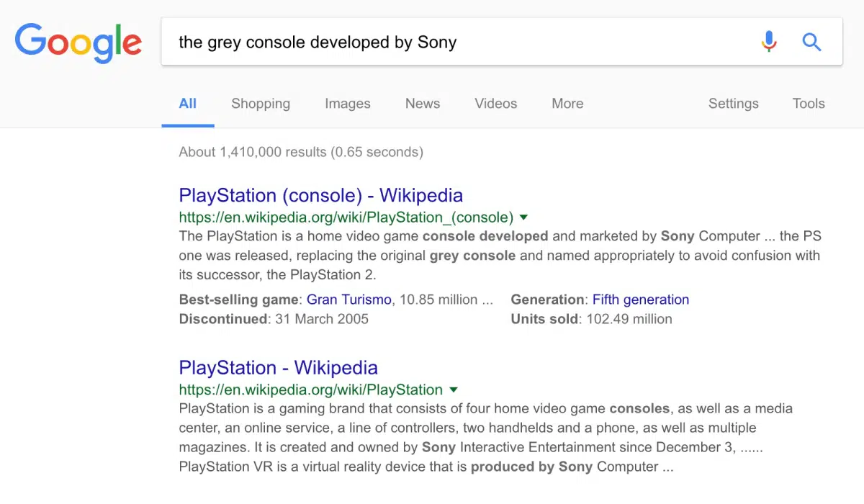Open the 'PlayStation - Wikipedia' result title
This screenshot has width=864, height=504.
(278, 368)
